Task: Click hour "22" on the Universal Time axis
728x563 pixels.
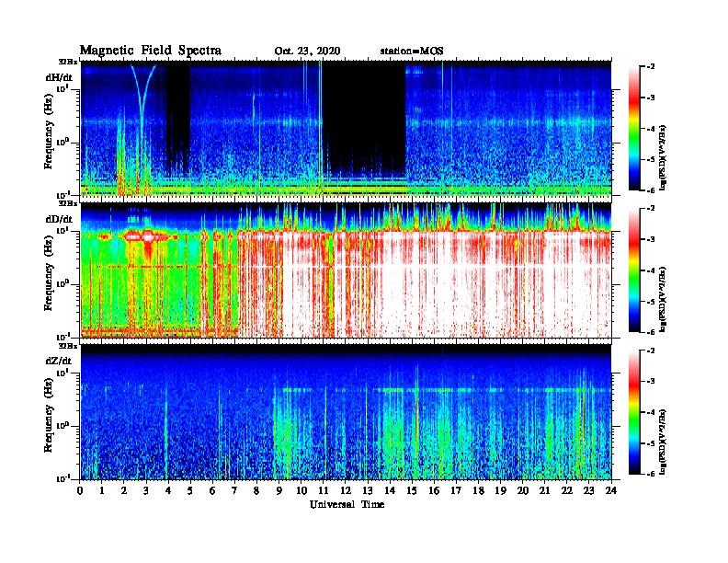Action: [x=567, y=491]
